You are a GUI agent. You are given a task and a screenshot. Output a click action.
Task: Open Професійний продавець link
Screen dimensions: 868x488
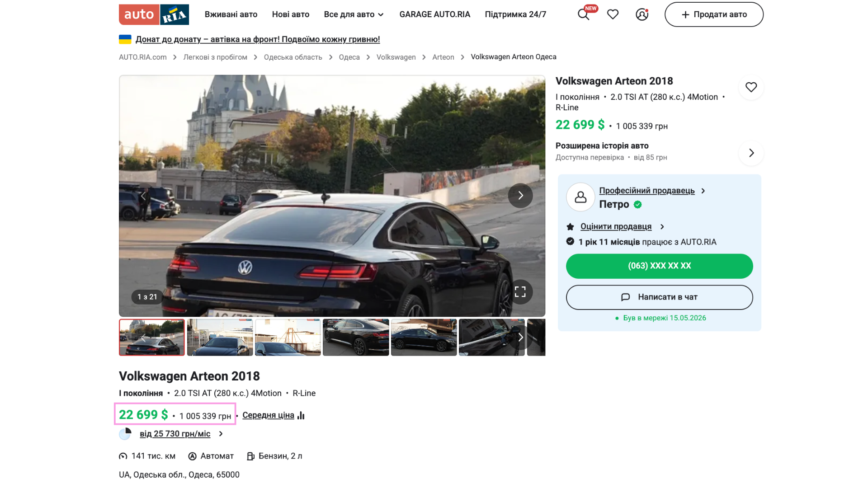point(647,191)
